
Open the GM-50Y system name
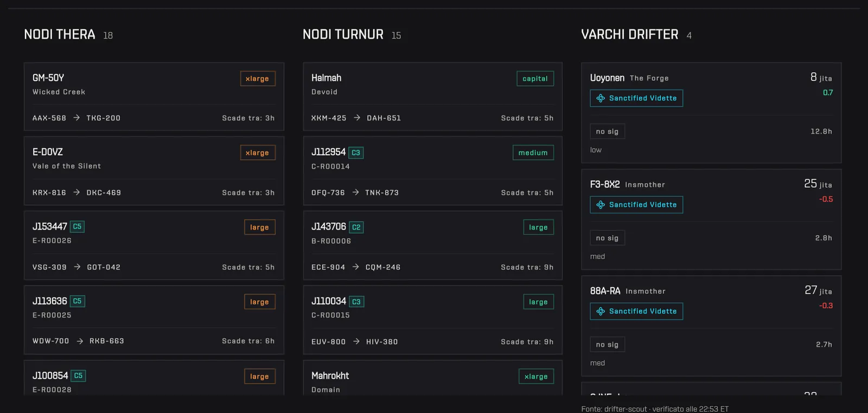click(x=48, y=78)
